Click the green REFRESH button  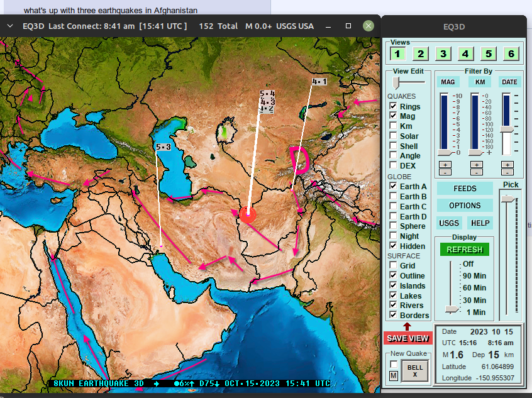[x=465, y=250]
